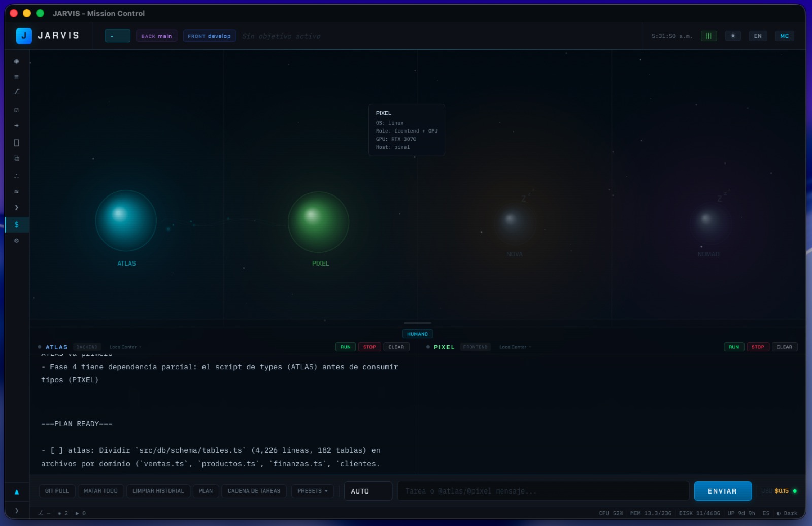
Task: Click the task message input field
Action: pos(543,491)
